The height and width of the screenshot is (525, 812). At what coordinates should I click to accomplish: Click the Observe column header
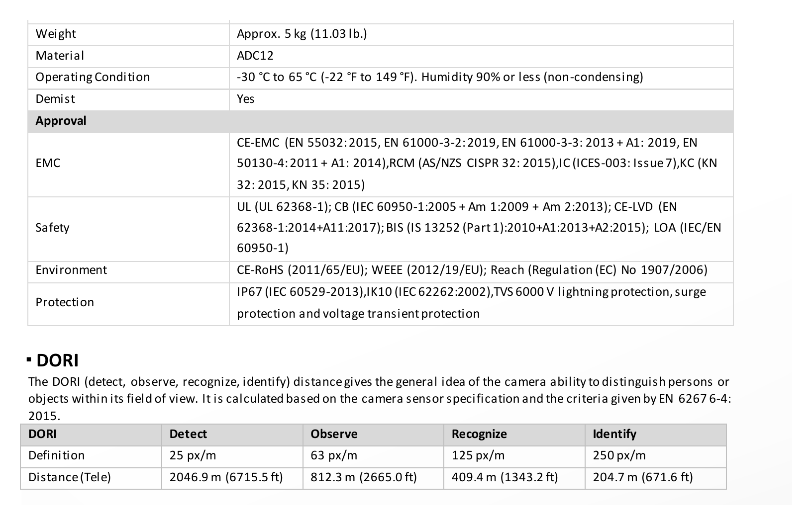(334, 434)
